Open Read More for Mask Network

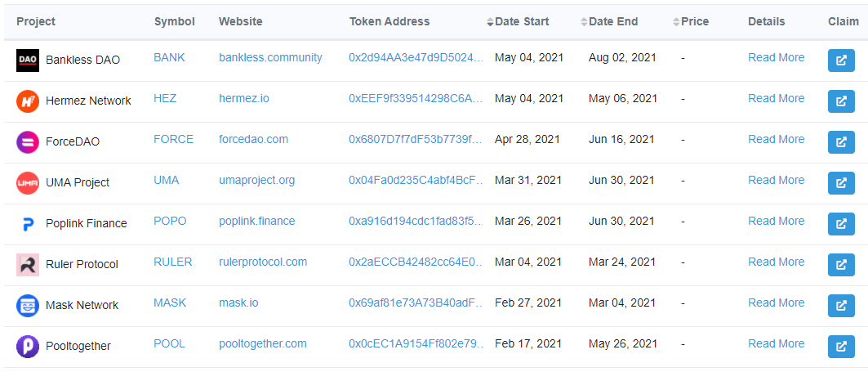[776, 303]
